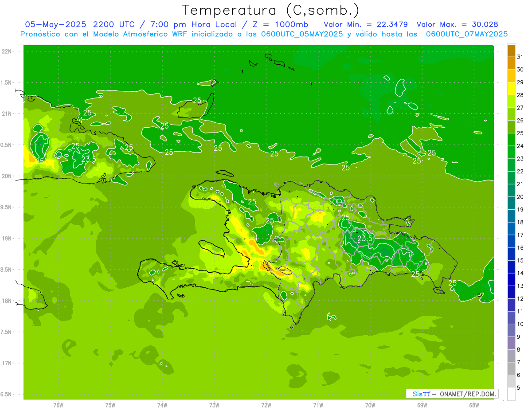Image resolution: width=532 pixels, height=411 pixels.
Task: Click the '74W' longitude axis label
Action: tap(162, 405)
